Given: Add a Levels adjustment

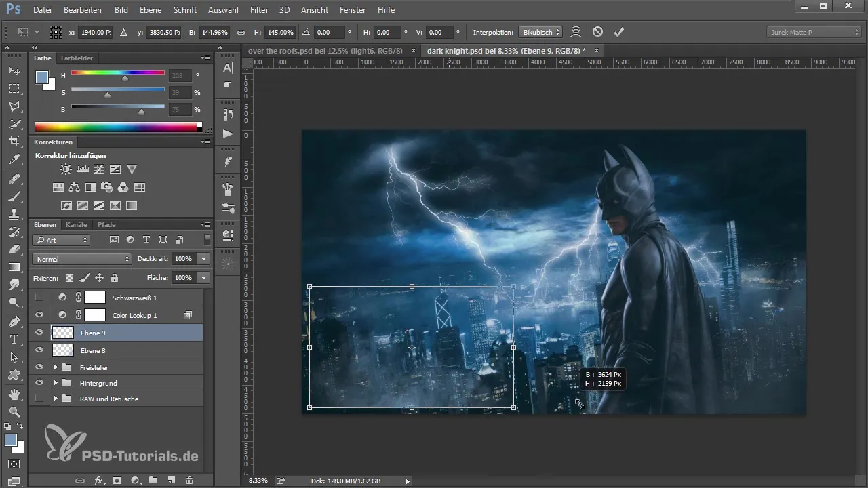Looking at the screenshot, I should [x=82, y=169].
